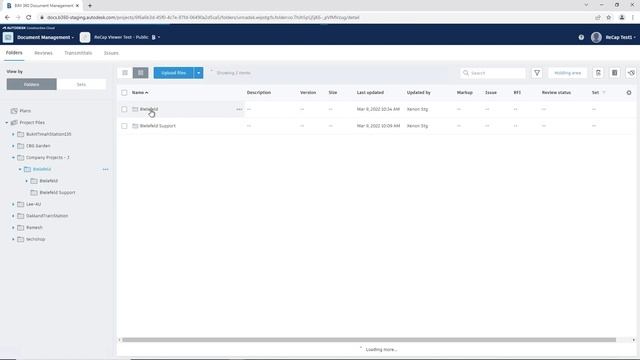This screenshot has height=360, width=640.
Task: Collapse the Company Projects folder node
Action: coord(13,158)
